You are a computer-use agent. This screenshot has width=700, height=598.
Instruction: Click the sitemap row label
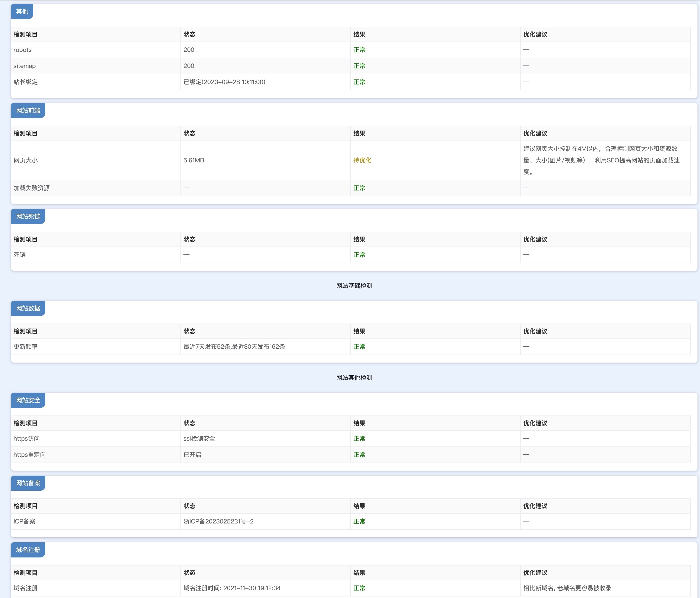pyautogui.click(x=24, y=66)
